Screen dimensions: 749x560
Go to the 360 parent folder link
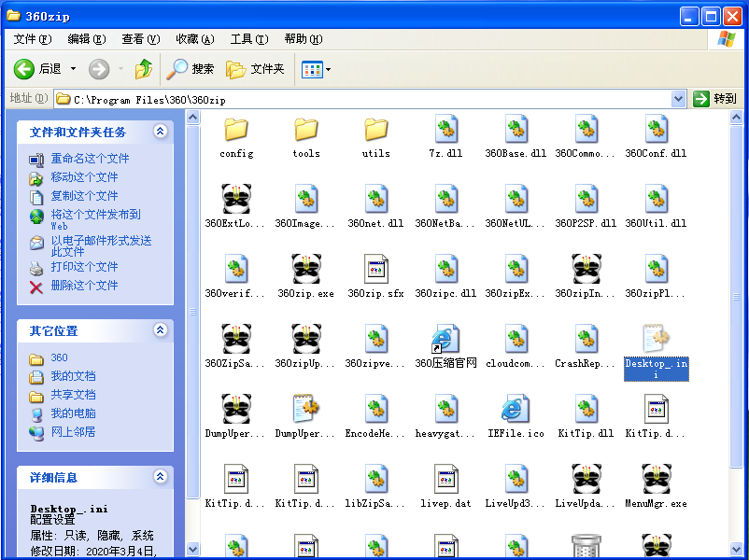pos(59,357)
